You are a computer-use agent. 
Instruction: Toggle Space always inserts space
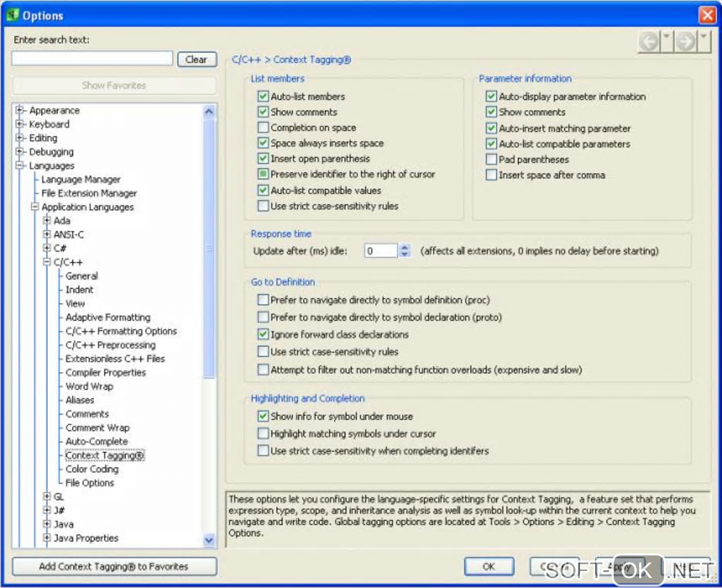[263, 143]
